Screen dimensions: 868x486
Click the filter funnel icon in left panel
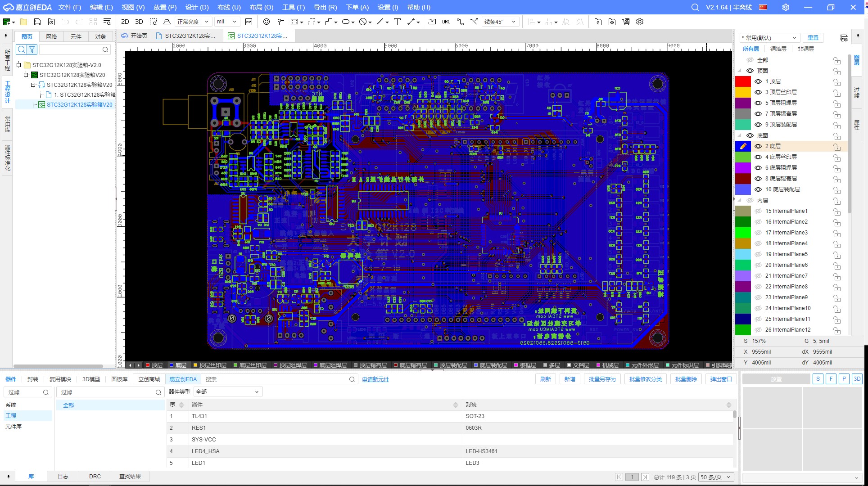click(x=32, y=49)
